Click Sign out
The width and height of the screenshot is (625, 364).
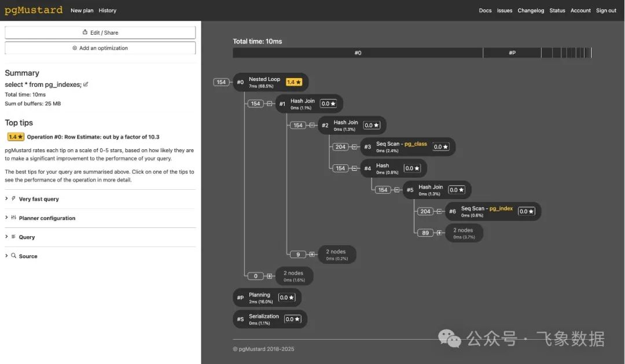pyautogui.click(x=606, y=10)
